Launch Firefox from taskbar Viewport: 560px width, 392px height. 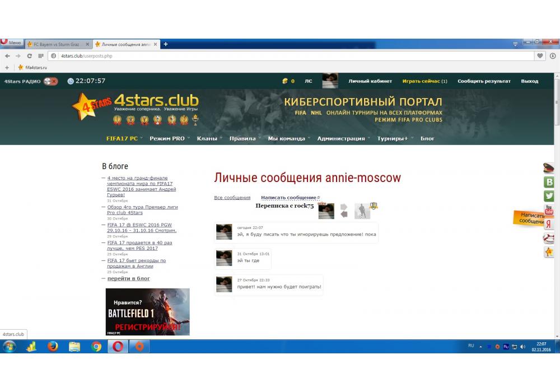coord(53,346)
